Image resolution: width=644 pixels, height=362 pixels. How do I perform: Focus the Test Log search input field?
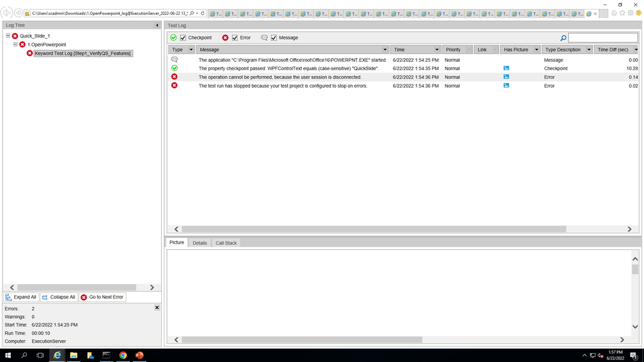click(x=603, y=38)
